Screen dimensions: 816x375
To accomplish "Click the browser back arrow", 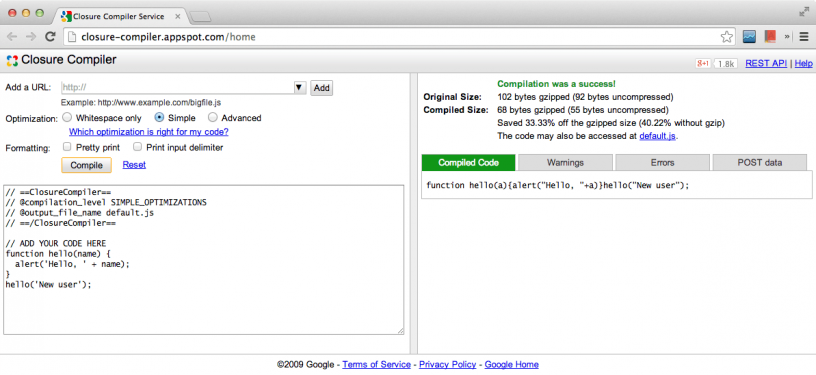I will [x=12, y=37].
